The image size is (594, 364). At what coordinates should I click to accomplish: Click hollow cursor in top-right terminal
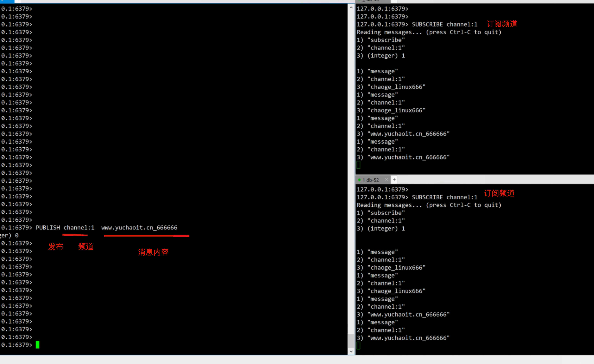pos(358,165)
